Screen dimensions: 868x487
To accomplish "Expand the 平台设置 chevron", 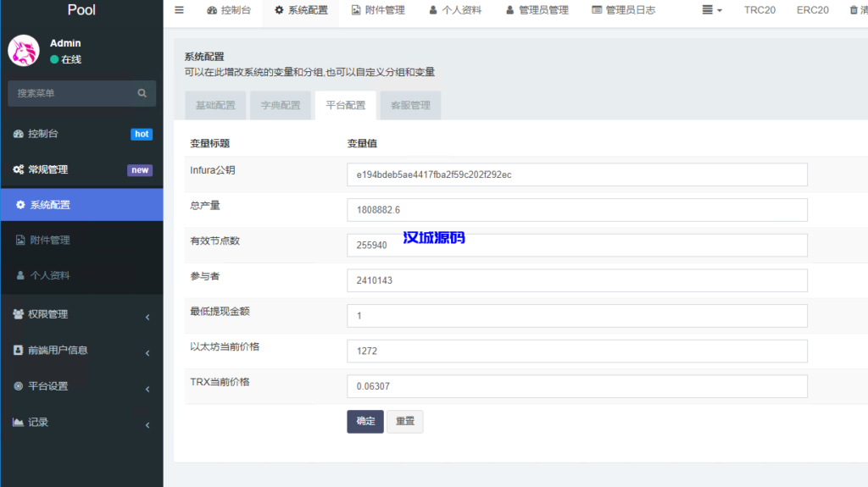I will [x=147, y=389].
